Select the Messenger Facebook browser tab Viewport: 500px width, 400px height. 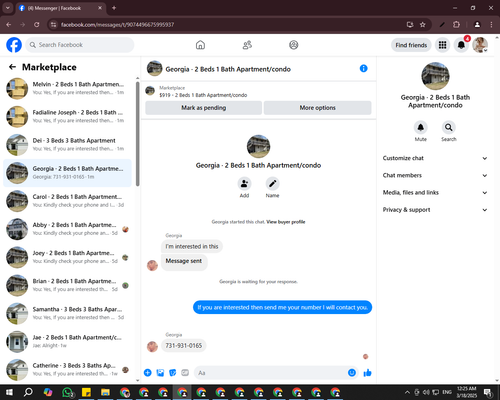click(61, 8)
